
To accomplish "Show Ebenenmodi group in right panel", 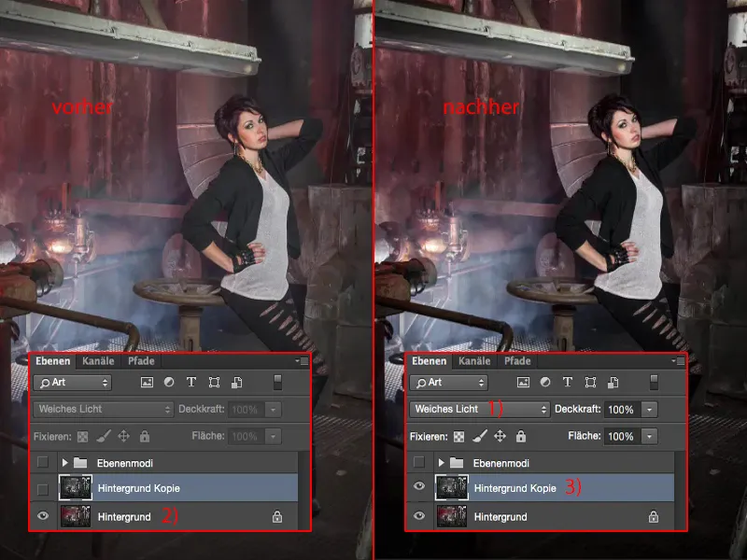I will pos(419,462).
